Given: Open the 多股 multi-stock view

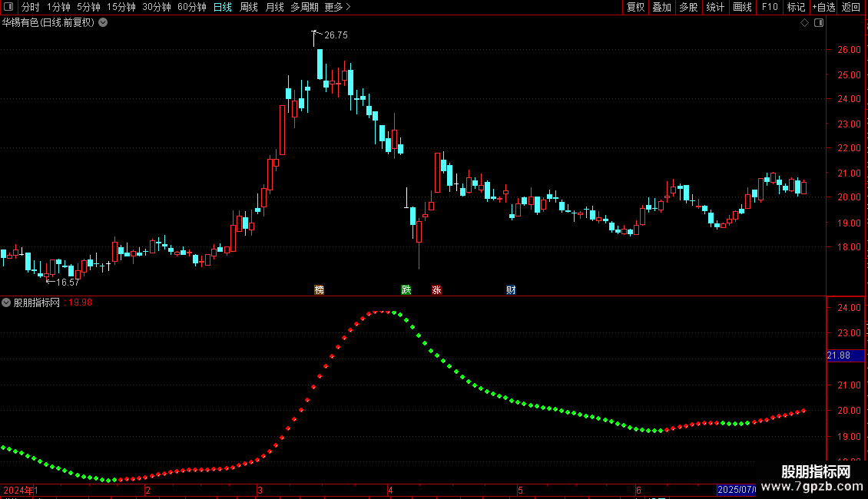Looking at the screenshot, I should pos(688,7).
